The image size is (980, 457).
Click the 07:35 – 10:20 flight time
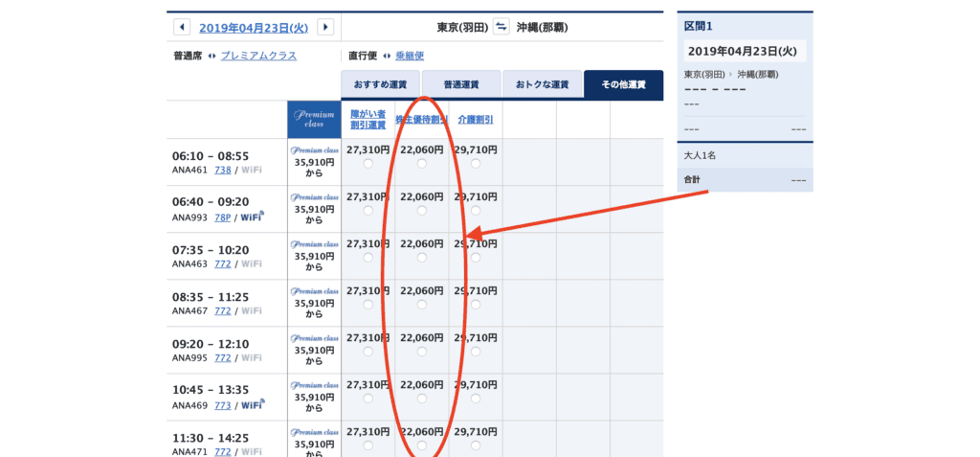pos(211,250)
